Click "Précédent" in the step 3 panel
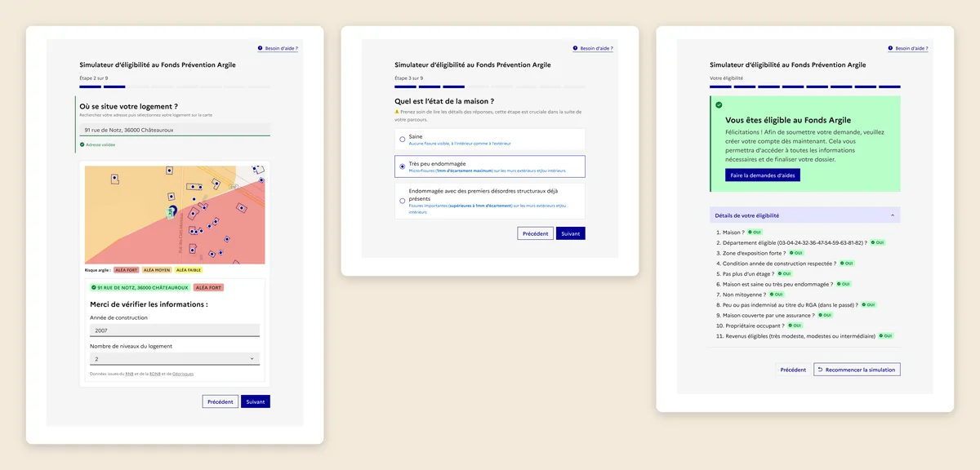The image size is (980, 470). point(536,233)
